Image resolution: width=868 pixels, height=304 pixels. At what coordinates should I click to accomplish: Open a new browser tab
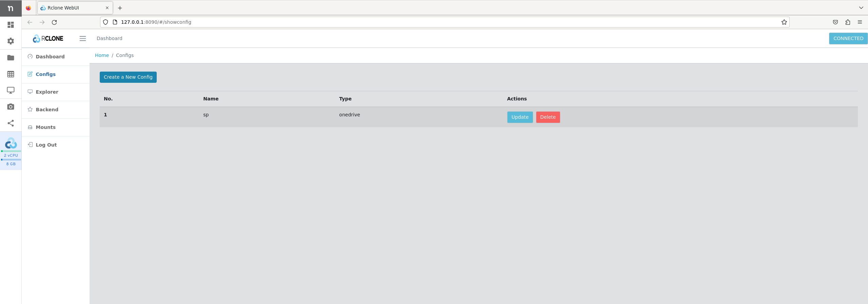pyautogui.click(x=120, y=8)
